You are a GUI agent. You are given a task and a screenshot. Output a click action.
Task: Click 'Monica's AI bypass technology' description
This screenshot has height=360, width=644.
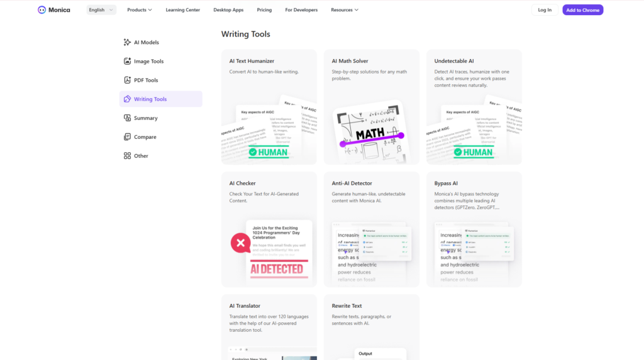(467, 200)
